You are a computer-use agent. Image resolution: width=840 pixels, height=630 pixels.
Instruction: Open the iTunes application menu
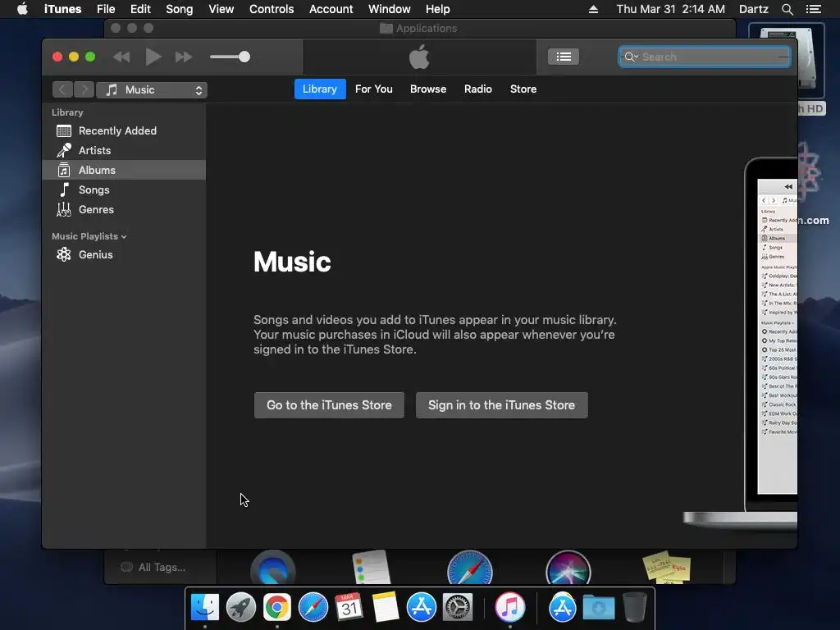point(62,9)
